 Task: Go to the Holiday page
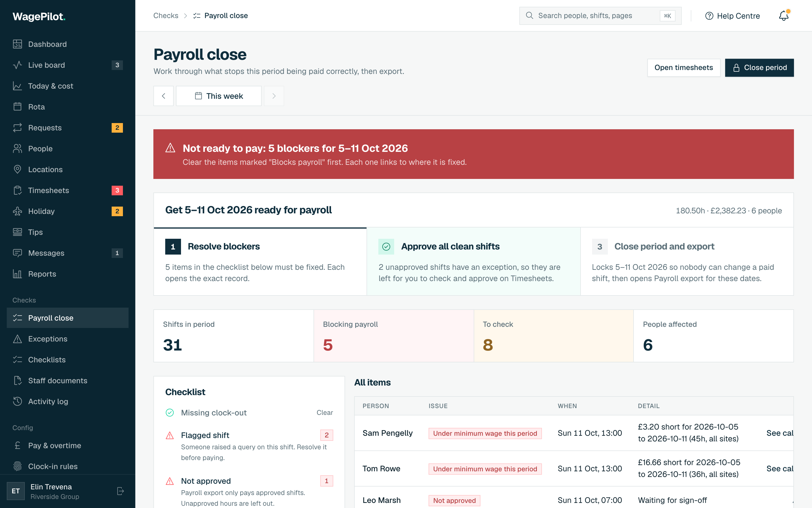click(67, 211)
